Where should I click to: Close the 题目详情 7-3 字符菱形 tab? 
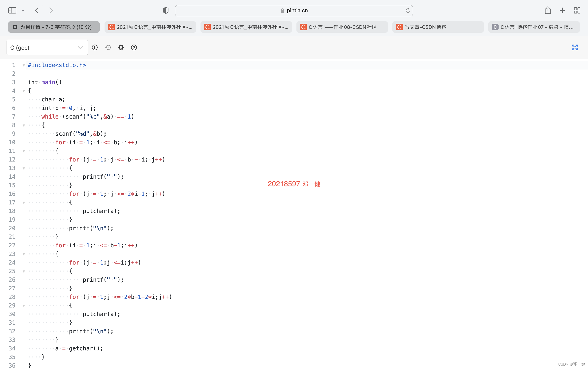pyautogui.click(x=15, y=27)
